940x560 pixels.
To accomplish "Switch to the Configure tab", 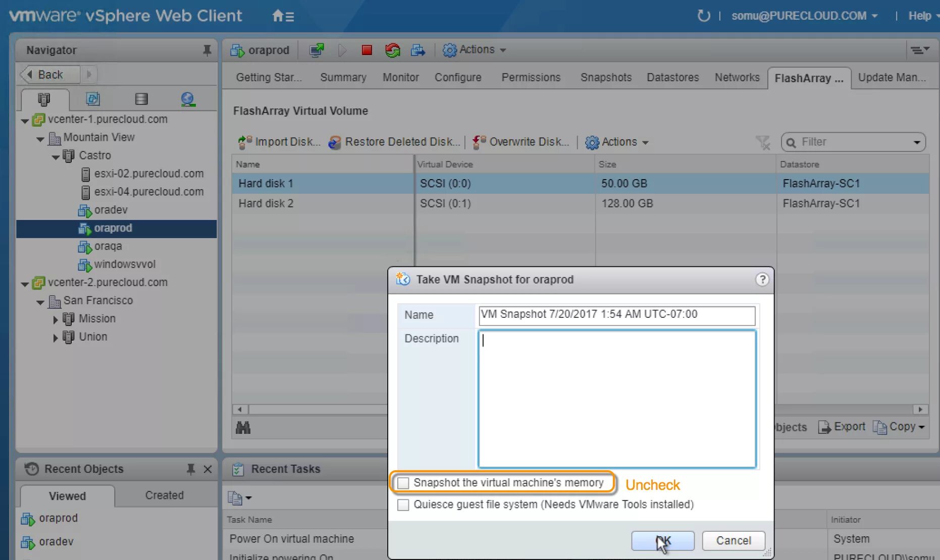I will (458, 77).
